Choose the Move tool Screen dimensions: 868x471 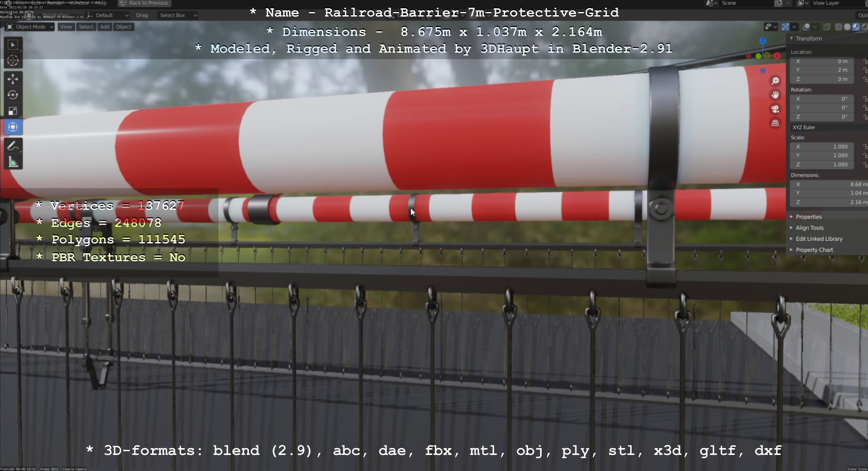tap(13, 79)
